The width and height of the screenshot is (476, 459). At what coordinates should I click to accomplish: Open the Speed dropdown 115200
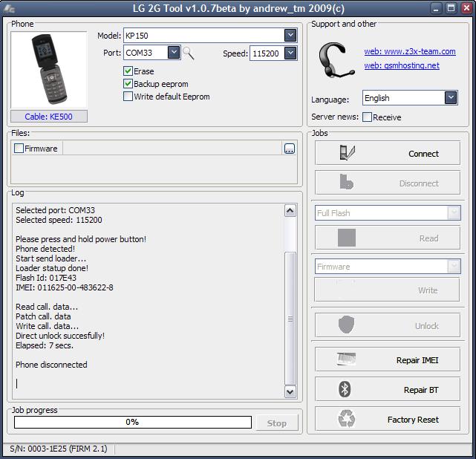tap(290, 53)
